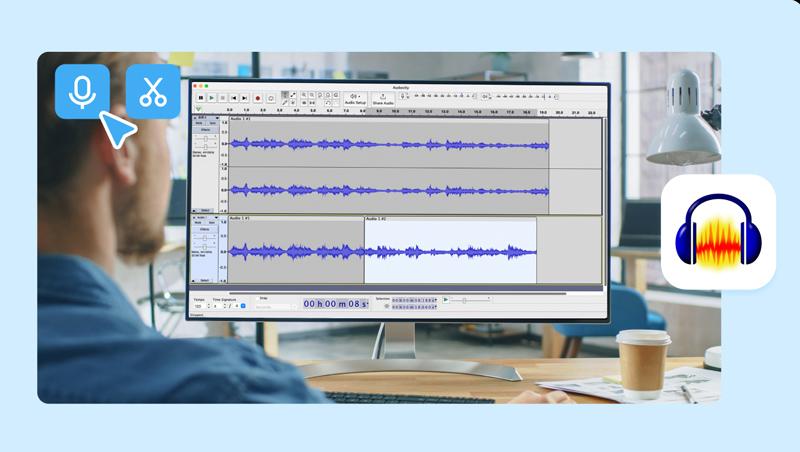Start playback with the green Play button
This screenshot has width=800, height=452.
click(x=212, y=98)
